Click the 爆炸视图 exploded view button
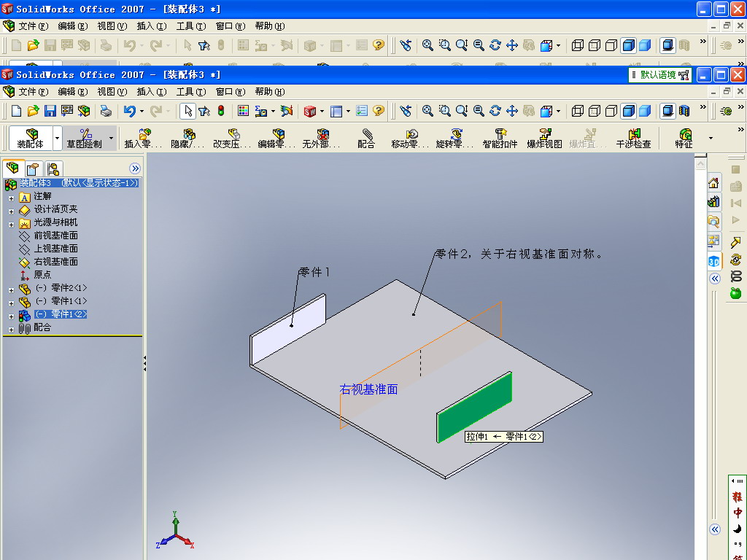The height and width of the screenshot is (560, 747). click(544, 138)
